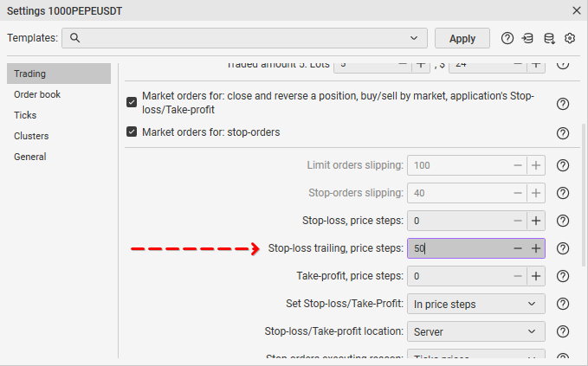Image resolution: width=588 pixels, height=366 pixels.
Task: Increase Stop-loss price steps with plus
Action: [536, 221]
